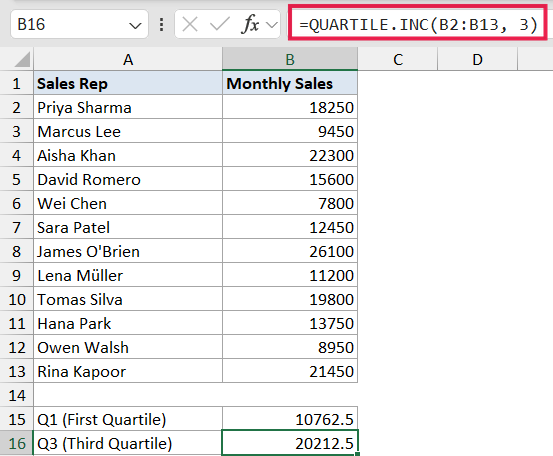Click the cell with value 12450
Screen dimensions: 553x456
(x=290, y=227)
